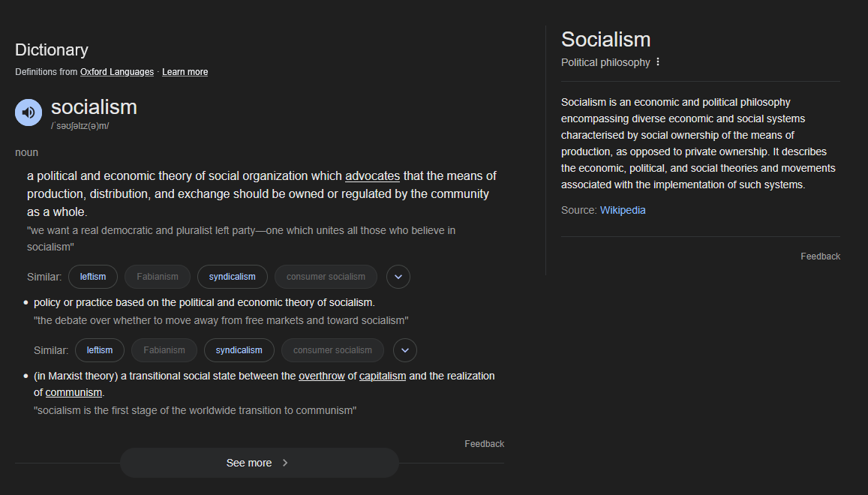
Task: Select the first Fabianism chip
Action: coord(158,277)
